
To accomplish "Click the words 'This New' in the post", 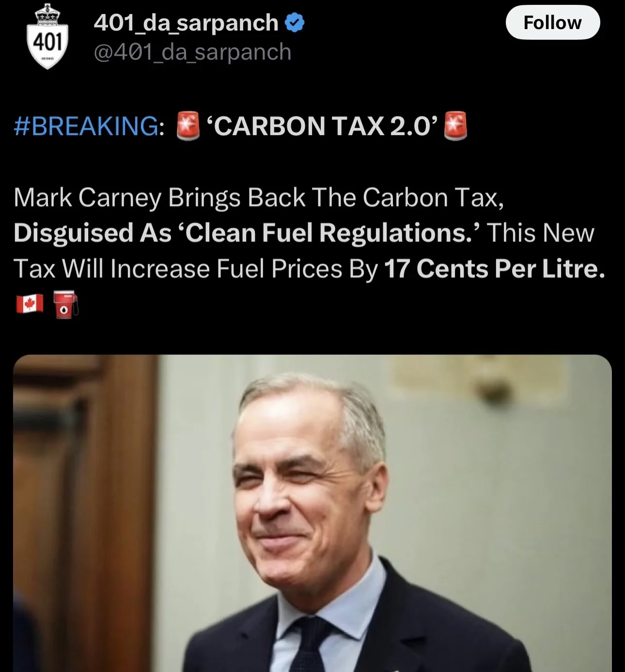I will pos(540,233).
